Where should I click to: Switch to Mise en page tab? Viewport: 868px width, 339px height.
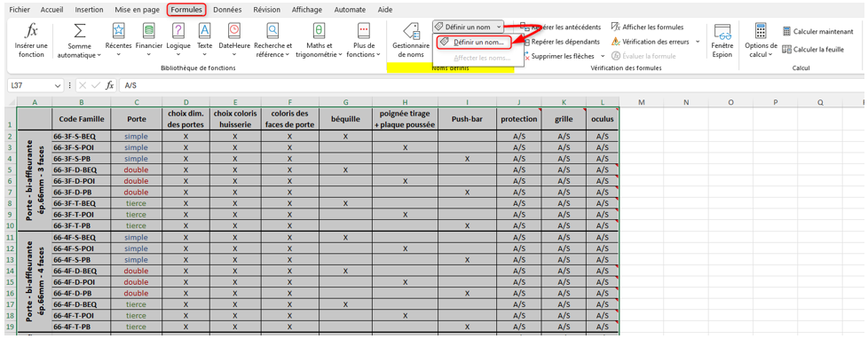138,10
